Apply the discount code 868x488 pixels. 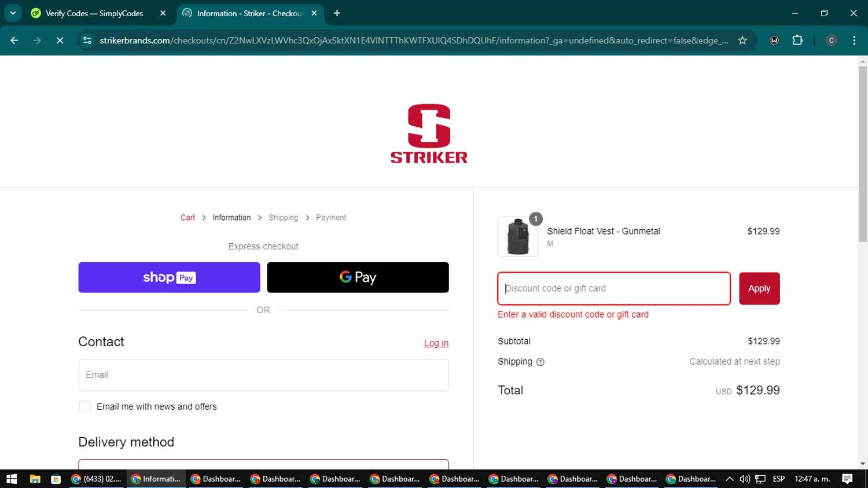pos(759,288)
